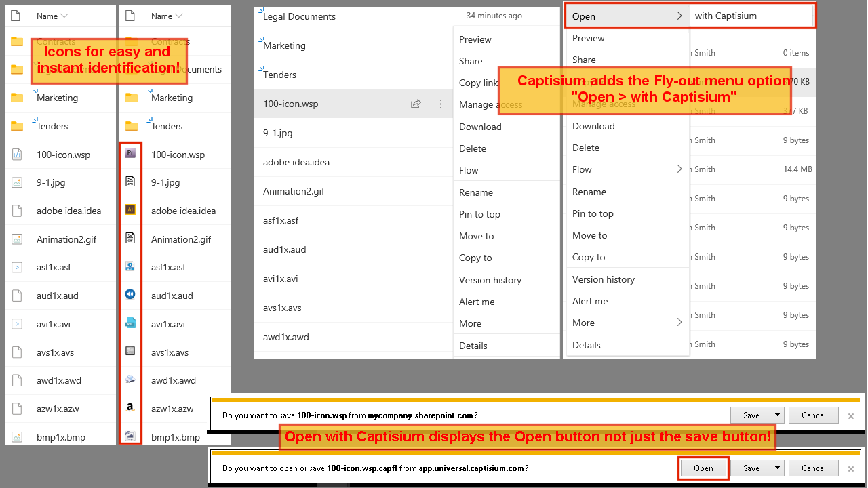Click the file-type column header icon in the Captisium-icon list
This screenshot has height=488, width=868.
132,15
